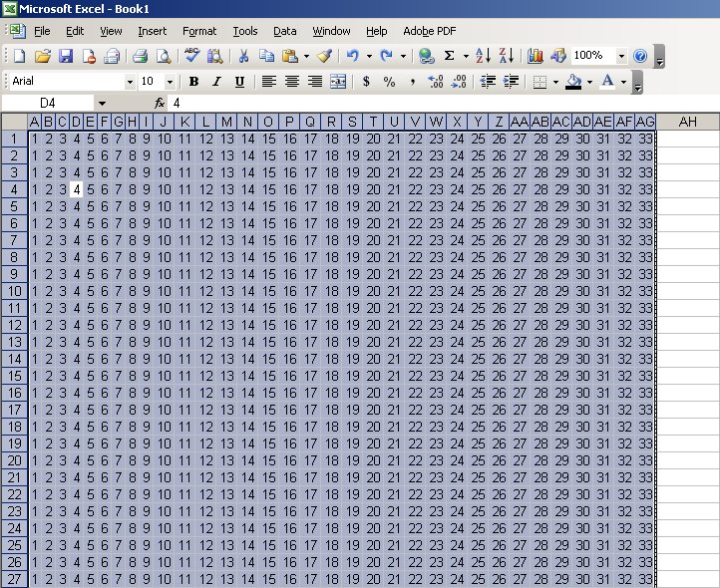Image resolution: width=720 pixels, height=588 pixels.
Task: Click the active cell D4
Action: coord(76,189)
